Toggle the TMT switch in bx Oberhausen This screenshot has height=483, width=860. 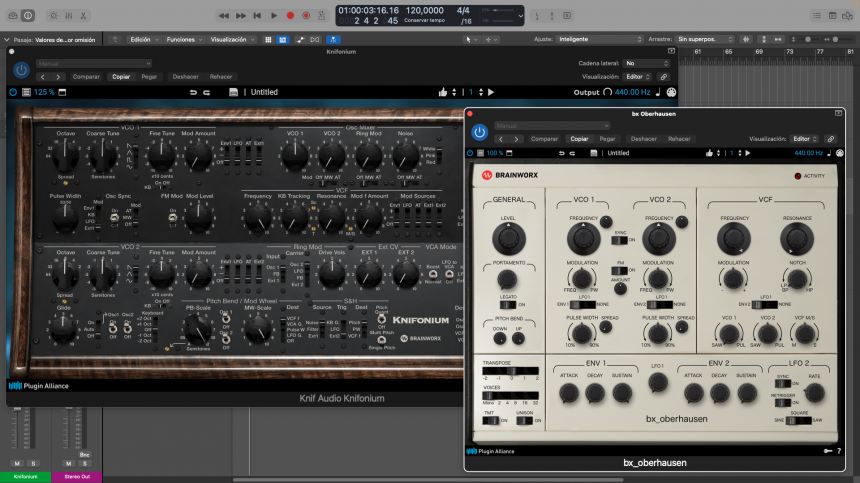[x=491, y=421]
